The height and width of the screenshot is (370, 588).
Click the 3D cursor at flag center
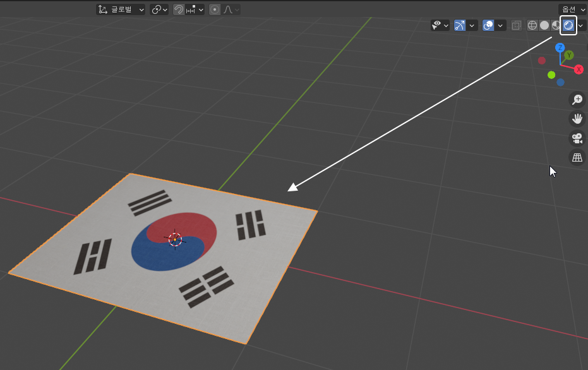(175, 239)
